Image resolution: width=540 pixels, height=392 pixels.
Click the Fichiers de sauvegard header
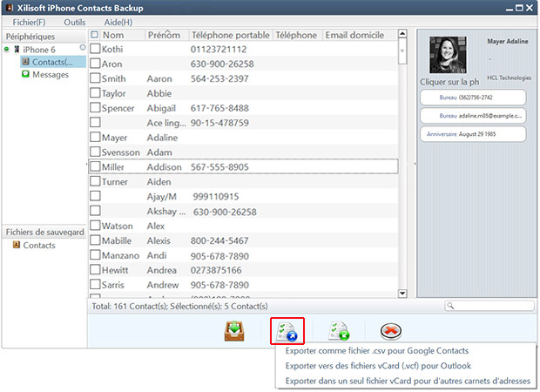pos(44,232)
